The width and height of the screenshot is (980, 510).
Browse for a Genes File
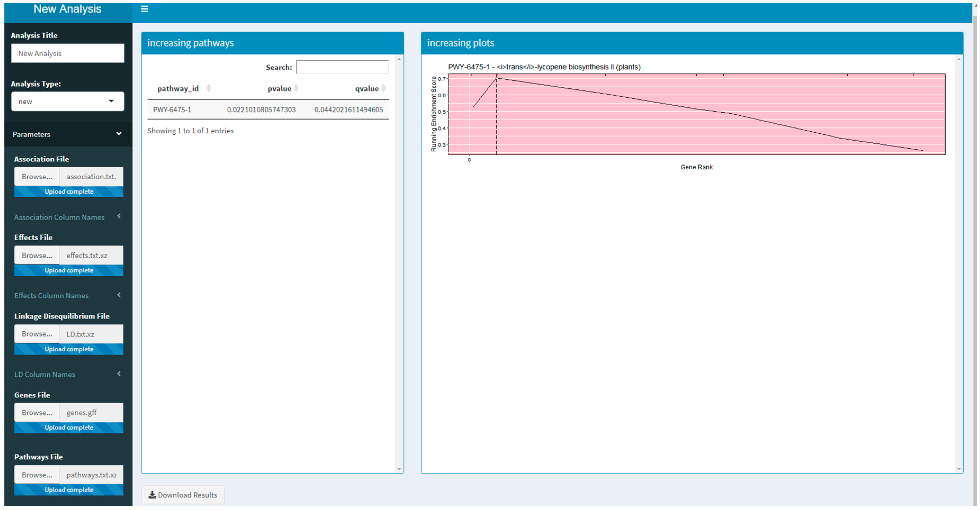tap(37, 412)
